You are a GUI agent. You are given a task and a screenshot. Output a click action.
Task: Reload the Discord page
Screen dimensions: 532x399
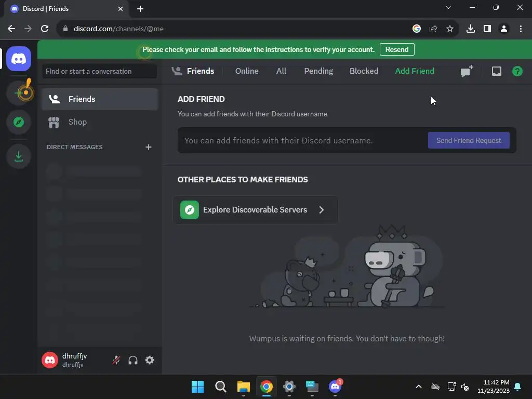click(x=45, y=29)
